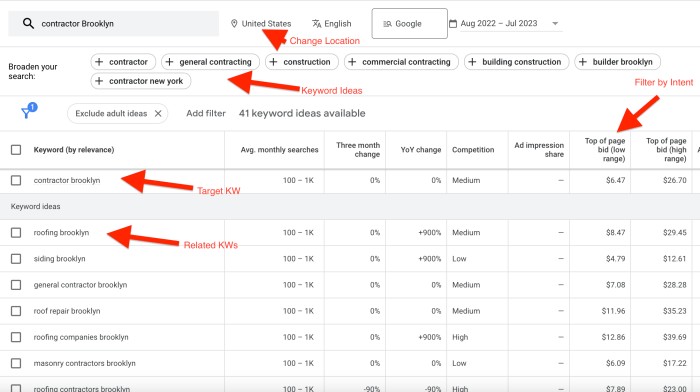The height and width of the screenshot is (392, 700).
Task: Click the contractor Brooklyn search field
Action: [x=113, y=24]
